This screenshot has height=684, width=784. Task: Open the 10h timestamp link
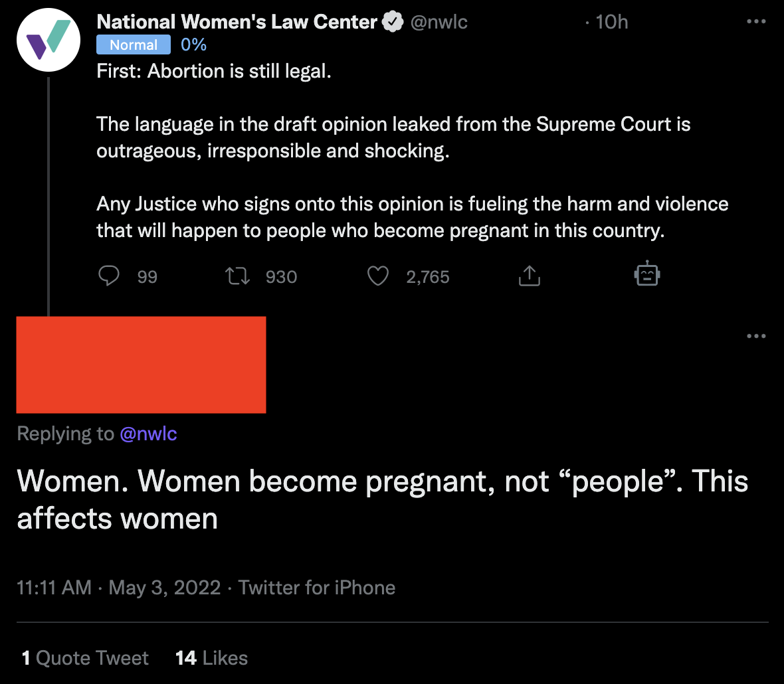coord(611,22)
